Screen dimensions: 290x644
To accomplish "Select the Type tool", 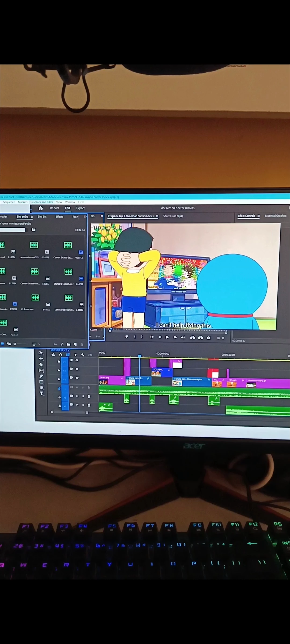I will click(42, 393).
